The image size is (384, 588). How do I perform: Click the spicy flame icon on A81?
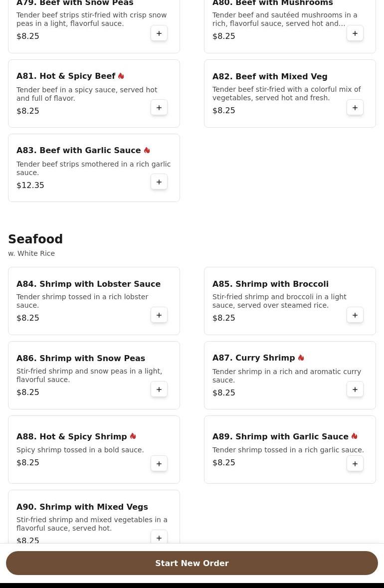tap(121, 76)
